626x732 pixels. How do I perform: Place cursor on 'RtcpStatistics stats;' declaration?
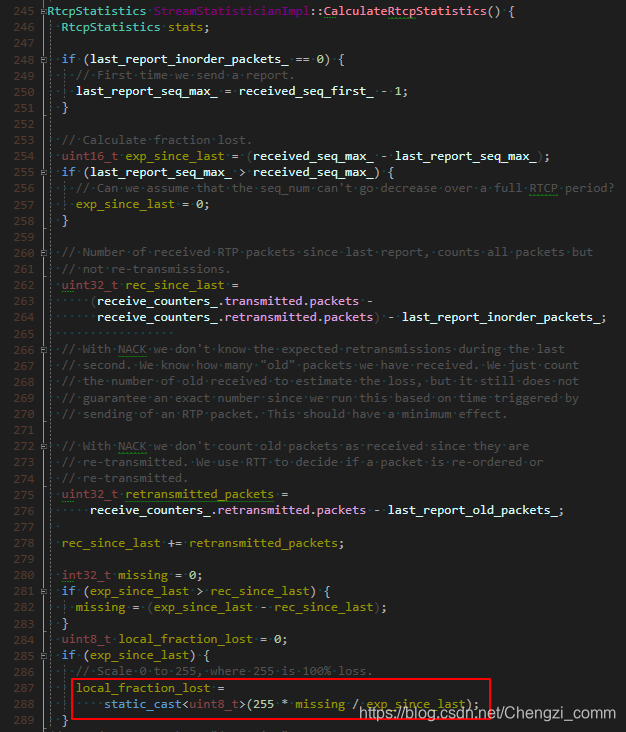(x=129, y=28)
